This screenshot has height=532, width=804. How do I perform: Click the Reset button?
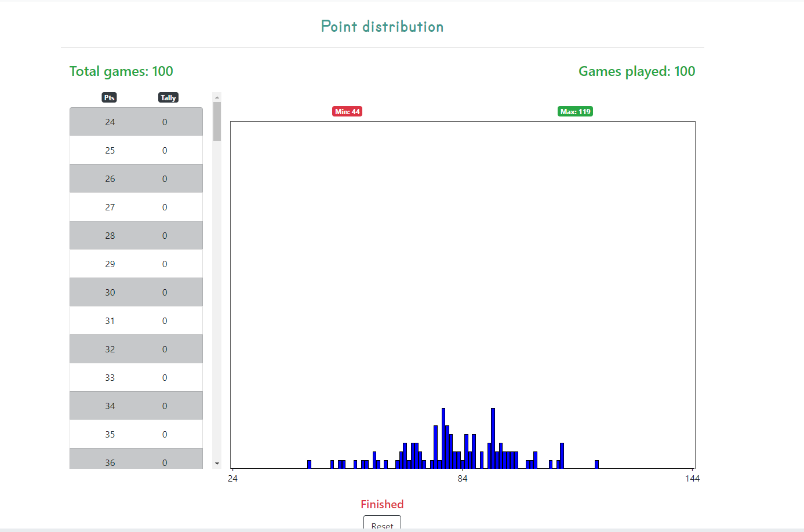coord(382,523)
